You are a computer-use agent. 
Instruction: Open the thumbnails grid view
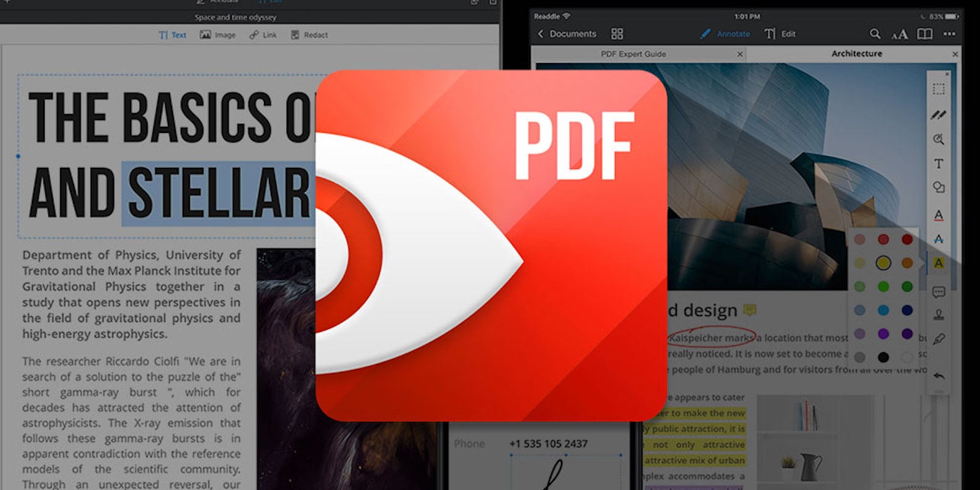point(617,34)
